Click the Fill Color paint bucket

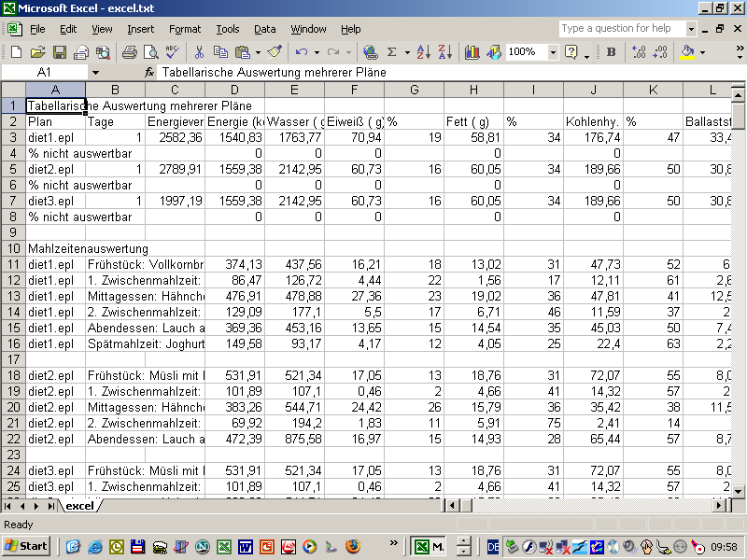click(x=688, y=52)
